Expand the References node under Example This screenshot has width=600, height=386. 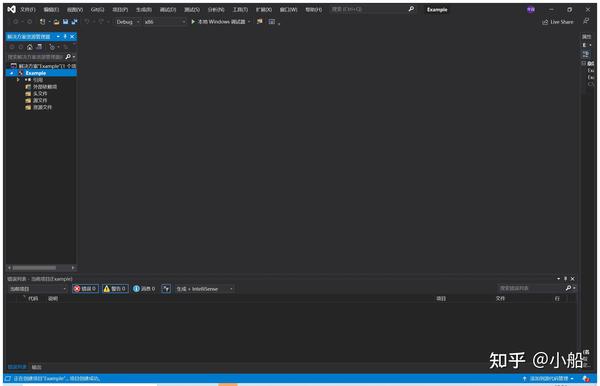18,80
